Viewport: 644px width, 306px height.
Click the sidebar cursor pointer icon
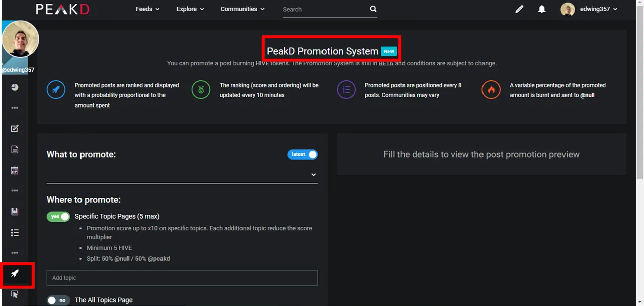pyautogui.click(x=15, y=294)
